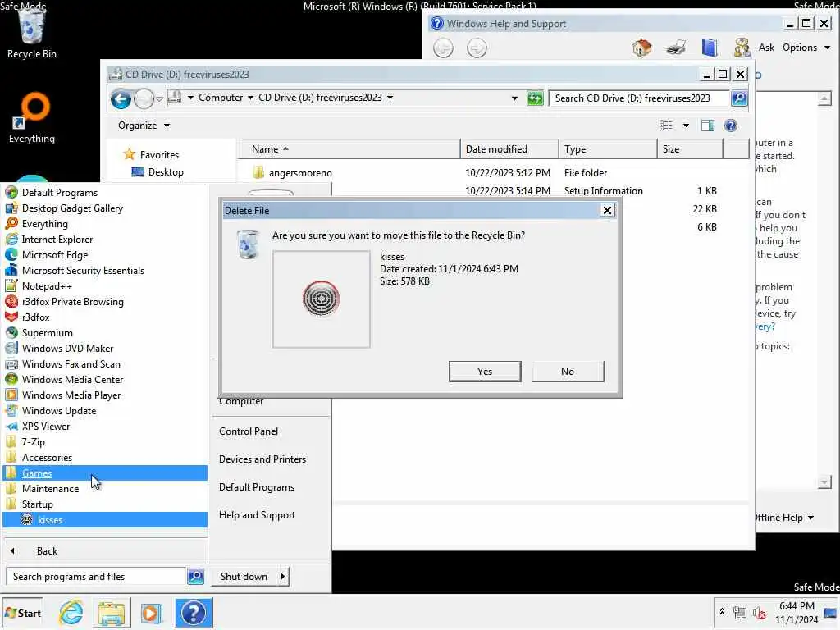Click the Explorer help question mark icon

731,126
